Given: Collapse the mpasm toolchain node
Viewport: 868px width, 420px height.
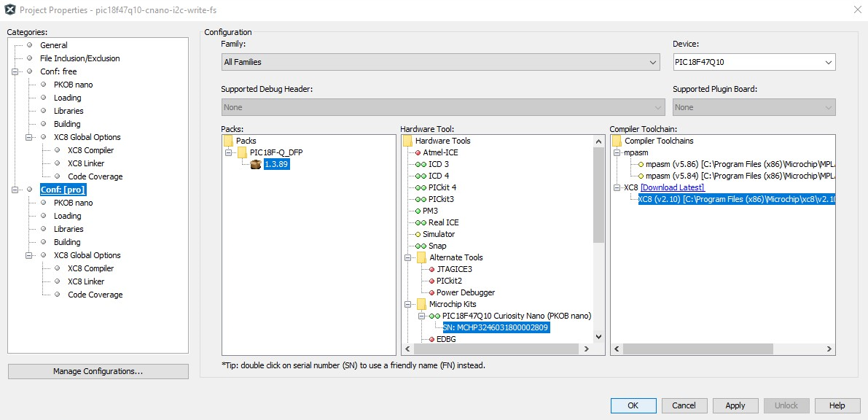Looking at the screenshot, I should pyautogui.click(x=617, y=152).
